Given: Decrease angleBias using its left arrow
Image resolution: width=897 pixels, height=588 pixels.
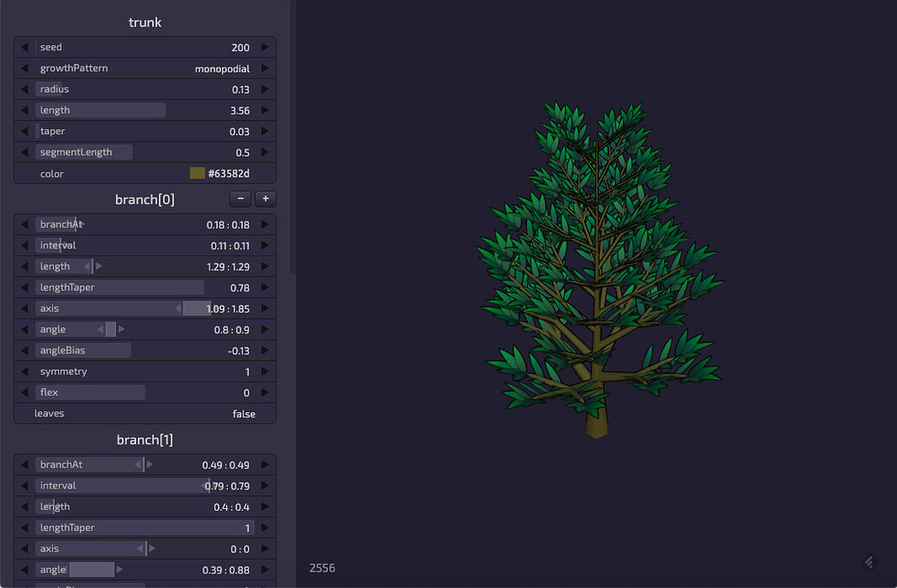Looking at the screenshot, I should 24,350.
